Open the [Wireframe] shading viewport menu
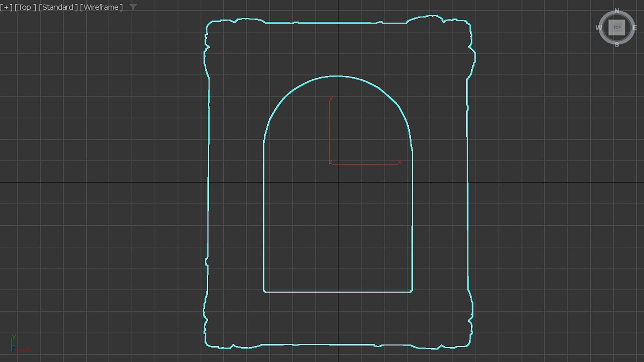This screenshot has width=644, height=362. click(101, 7)
